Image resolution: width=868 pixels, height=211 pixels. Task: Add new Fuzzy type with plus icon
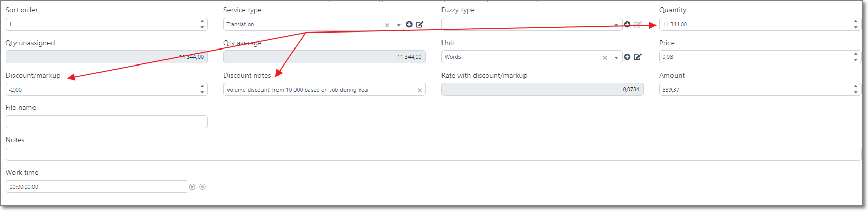[627, 24]
